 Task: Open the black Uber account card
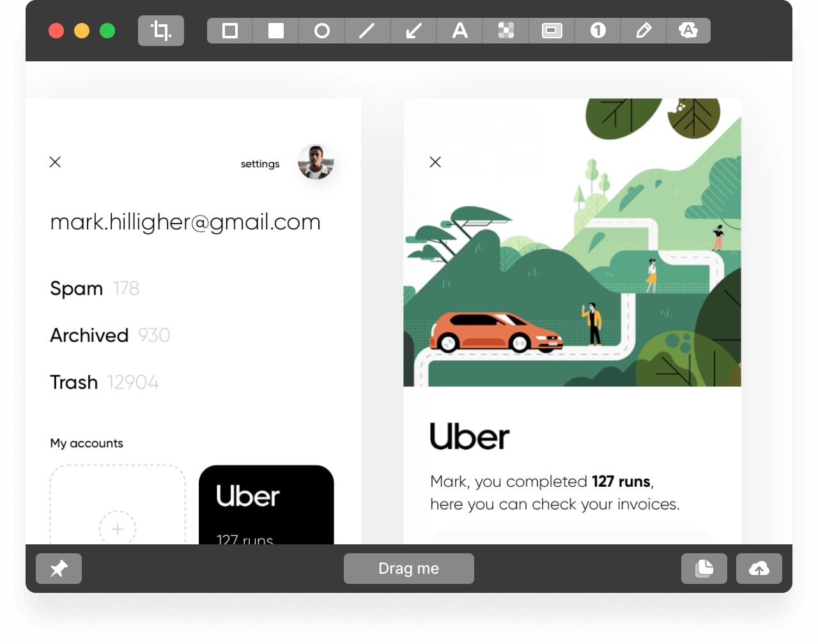(266, 505)
